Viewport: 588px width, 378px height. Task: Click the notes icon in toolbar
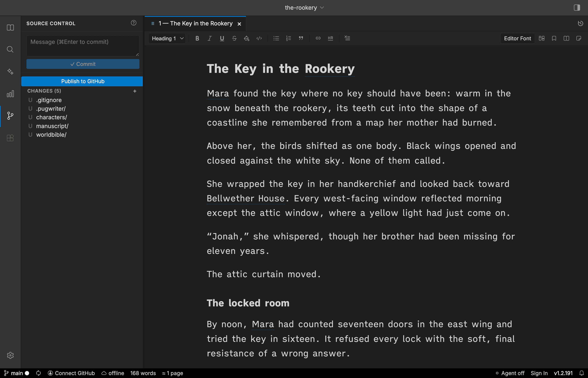pyautogui.click(x=579, y=38)
